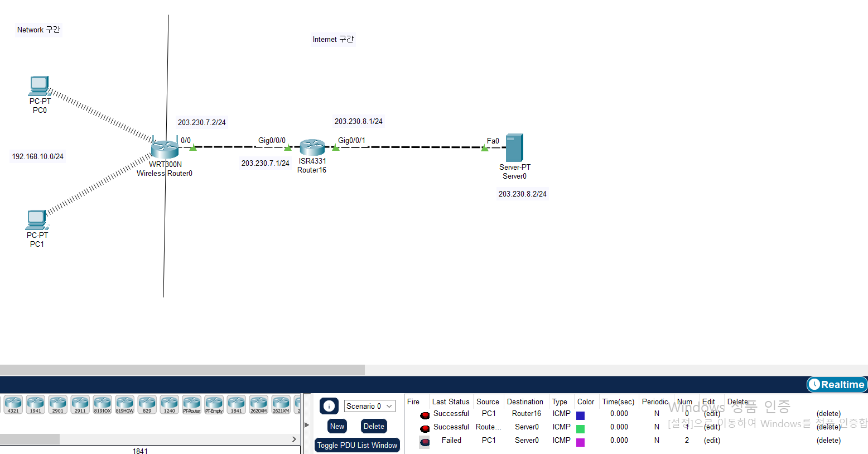
Task: Select the 1240 router model
Action: coord(169,404)
